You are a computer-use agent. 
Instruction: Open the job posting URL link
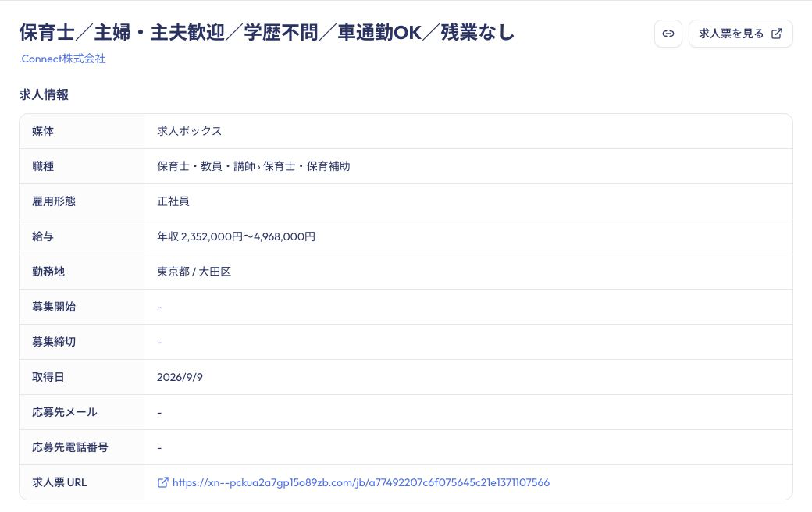click(361, 482)
